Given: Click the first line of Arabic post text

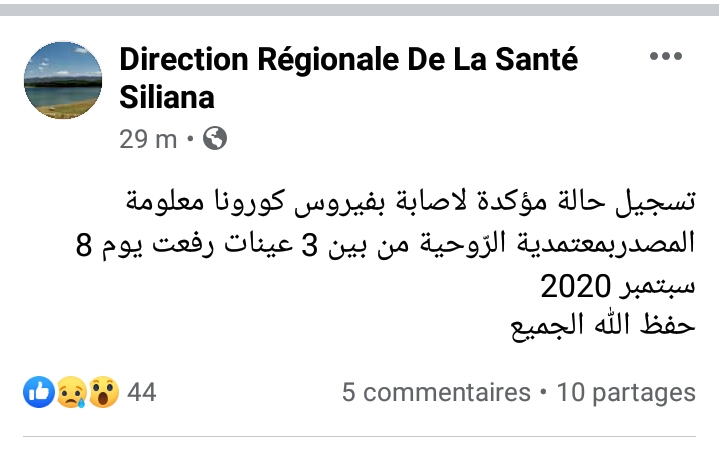Looking at the screenshot, I should point(408,202).
